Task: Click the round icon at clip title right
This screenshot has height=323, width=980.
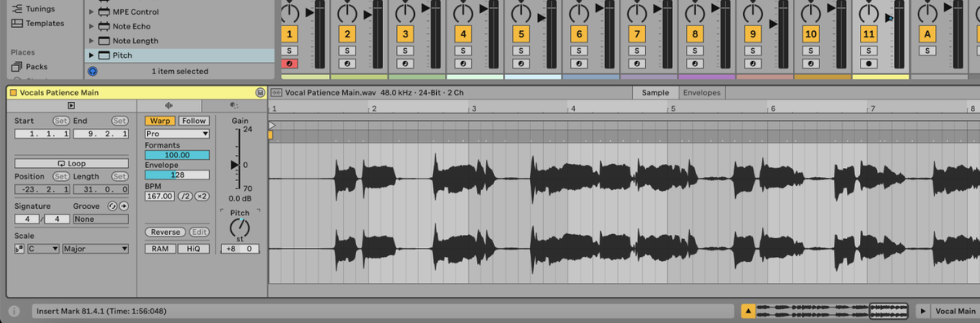Action: (x=260, y=93)
